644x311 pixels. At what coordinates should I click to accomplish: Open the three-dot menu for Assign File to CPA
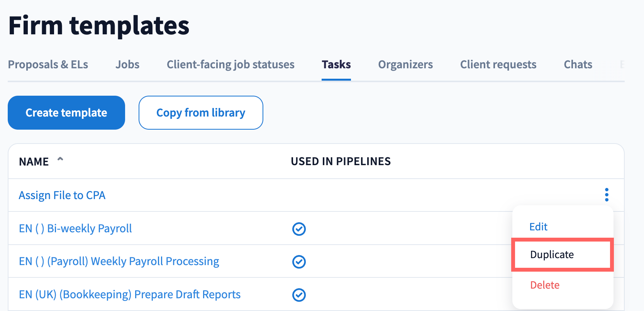607,195
